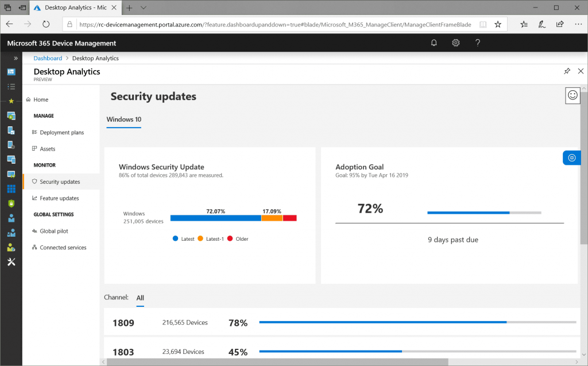Open the browser more options ellipsis menu
Image resolution: width=588 pixels, height=366 pixels.
[x=578, y=24]
